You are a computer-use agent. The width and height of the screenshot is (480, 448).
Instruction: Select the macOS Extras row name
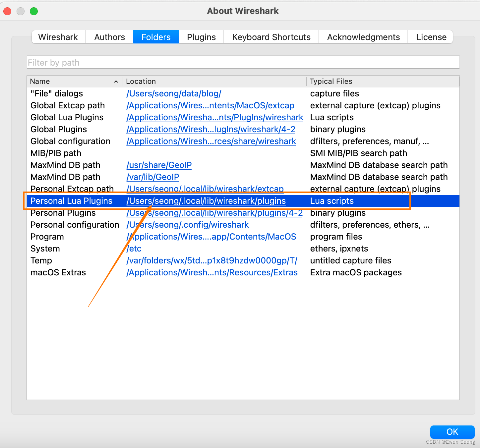(x=58, y=272)
